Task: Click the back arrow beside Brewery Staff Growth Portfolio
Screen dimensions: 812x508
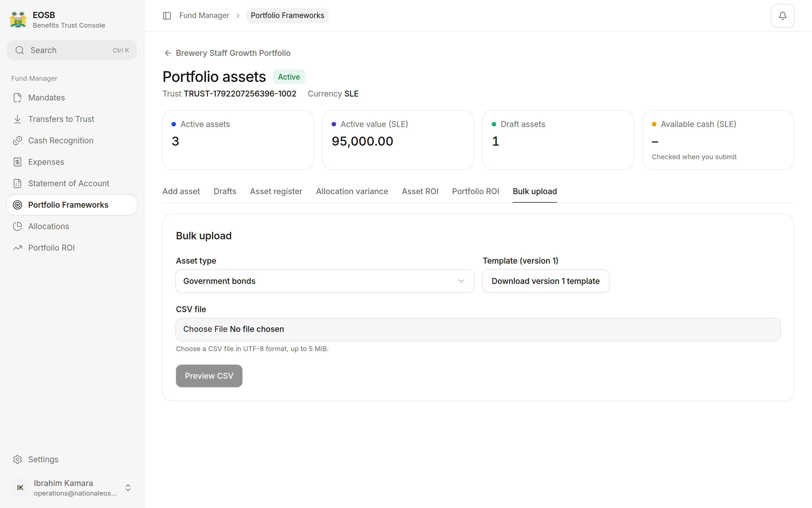Action: point(168,53)
